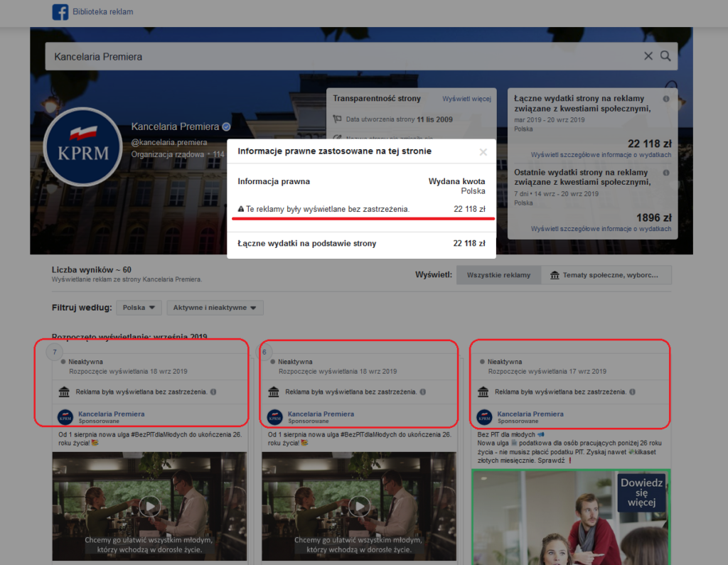Click Te reklamy były wyświetlane bez zastrzeżenia text
This screenshot has height=565, width=728.
pos(328,209)
